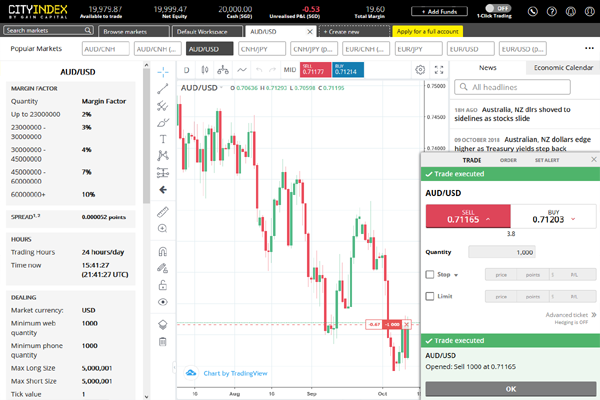Open the compare symbols tool

[223, 70]
